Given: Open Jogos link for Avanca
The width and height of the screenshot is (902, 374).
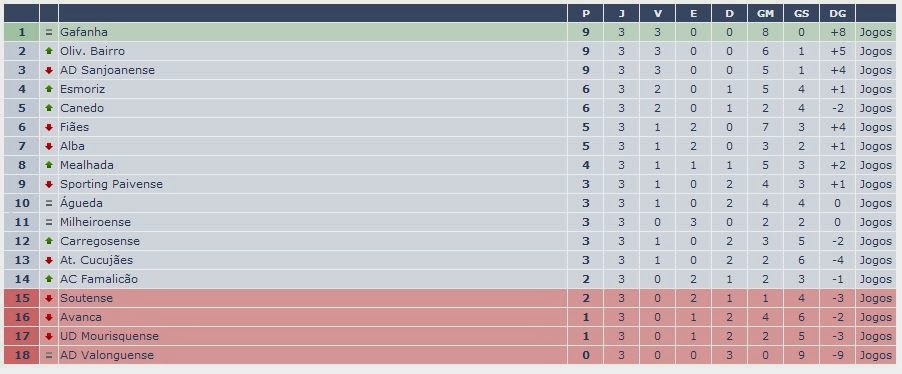Looking at the screenshot, I should (x=876, y=318).
